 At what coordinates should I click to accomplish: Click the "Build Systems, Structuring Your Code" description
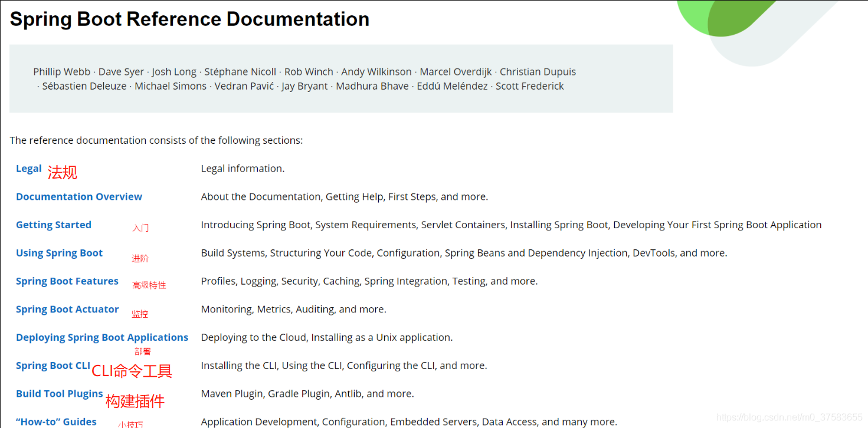(464, 253)
